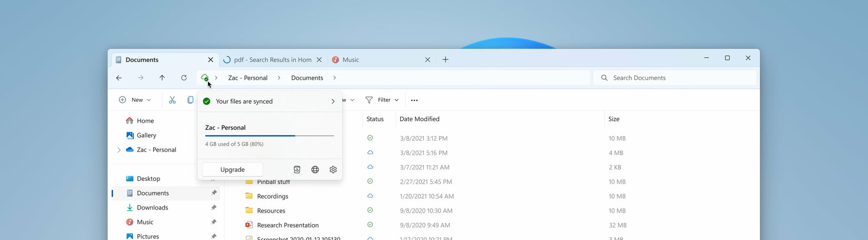Click the Upgrade storage button
Viewport: 868px width, 240px height.
pos(232,169)
